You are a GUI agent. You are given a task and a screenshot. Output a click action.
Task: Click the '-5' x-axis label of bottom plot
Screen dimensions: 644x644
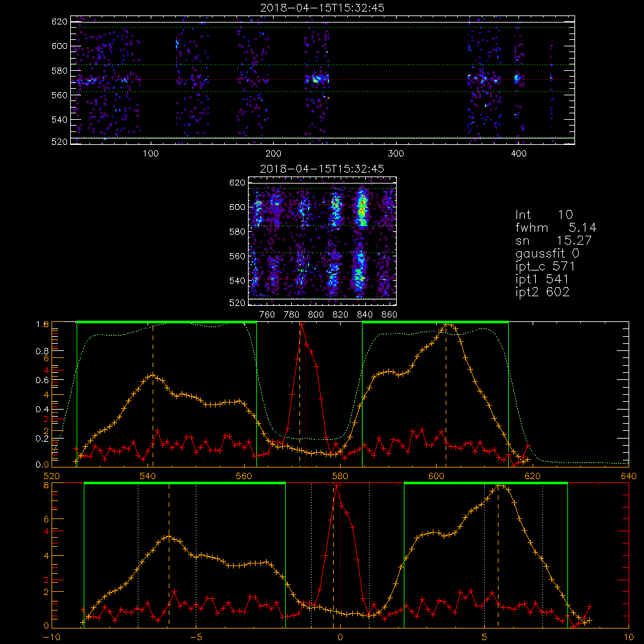196,638
